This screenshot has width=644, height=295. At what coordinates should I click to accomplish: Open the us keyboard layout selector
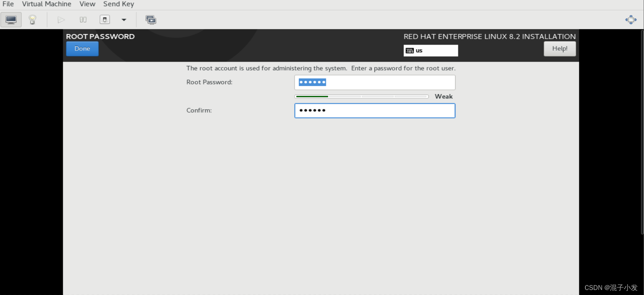(431, 50)
